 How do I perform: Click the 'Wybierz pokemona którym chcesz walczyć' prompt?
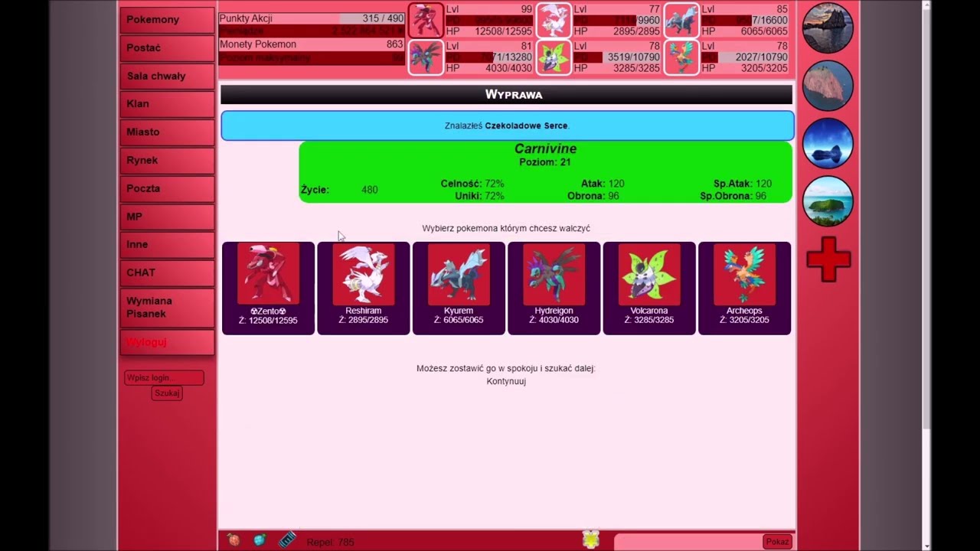pyautogui.click(x=506, y=228)
